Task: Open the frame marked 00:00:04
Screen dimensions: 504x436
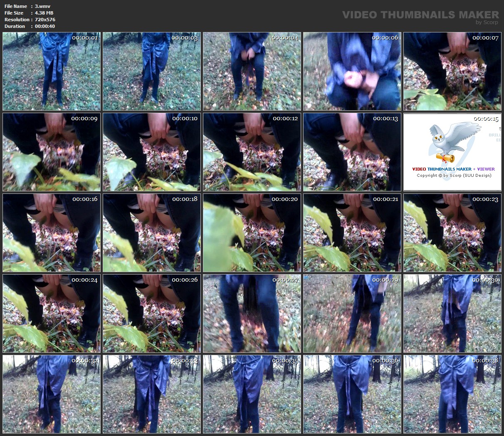Action: [252, 71]
